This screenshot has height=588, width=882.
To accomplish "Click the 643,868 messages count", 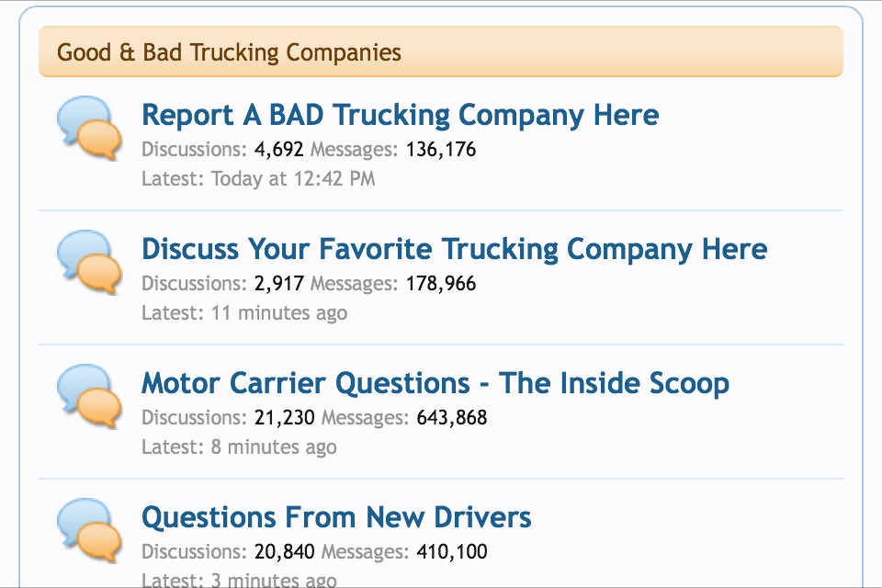I will pyautogui.click(x=452, y=417).
